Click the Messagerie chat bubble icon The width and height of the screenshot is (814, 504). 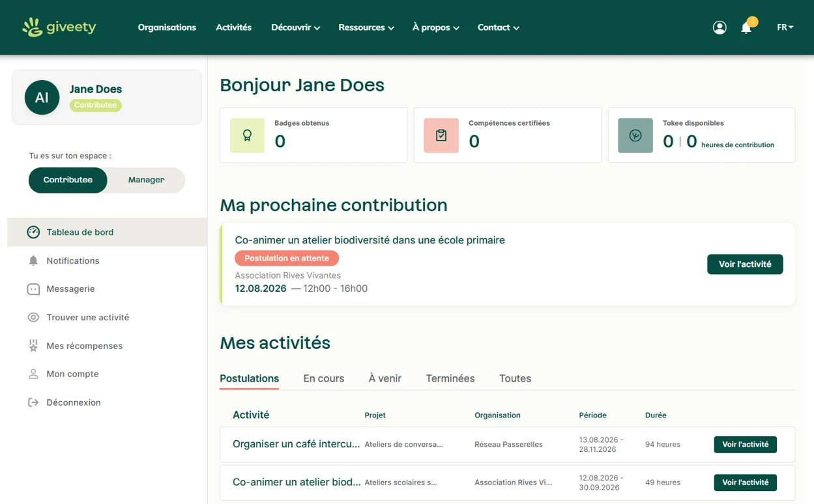pyautogui.click(x=33, y=289)
